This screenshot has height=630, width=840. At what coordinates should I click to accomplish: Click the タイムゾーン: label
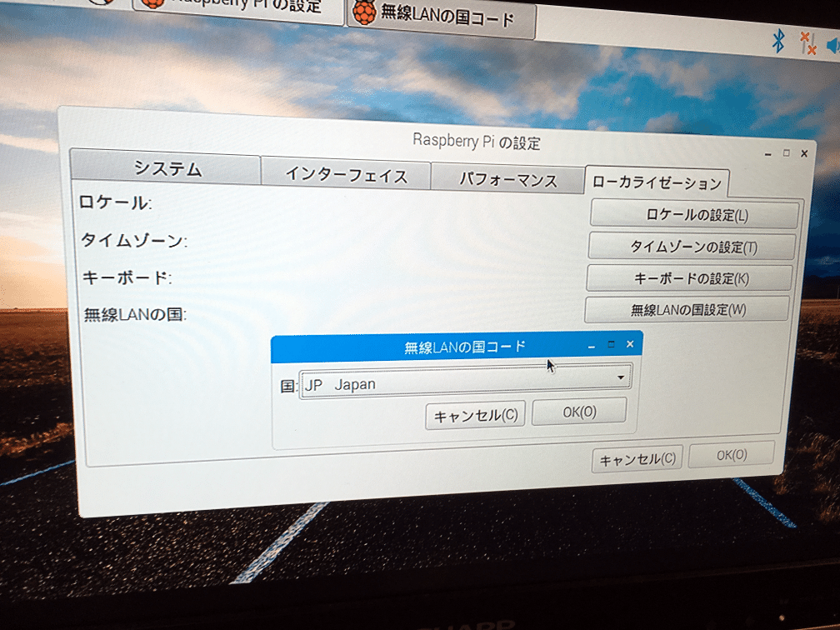134,241
